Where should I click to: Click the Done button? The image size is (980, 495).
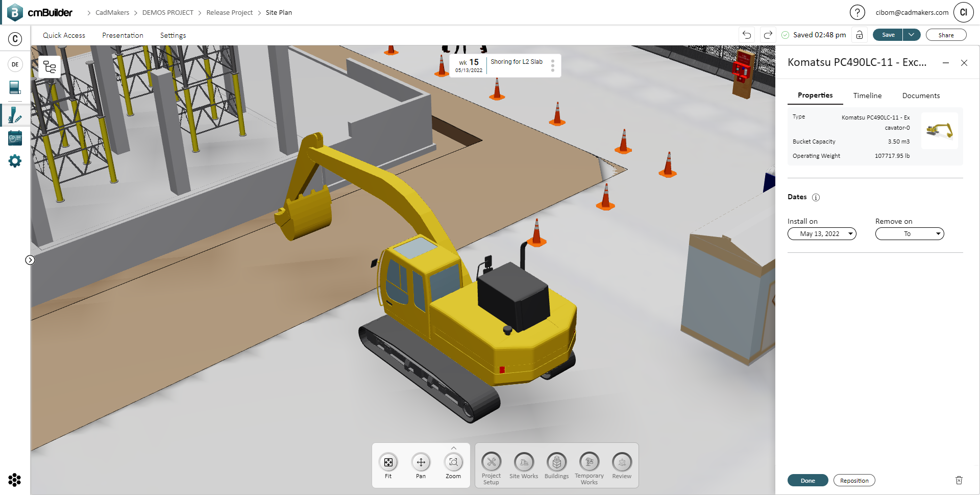pos(807,480)
